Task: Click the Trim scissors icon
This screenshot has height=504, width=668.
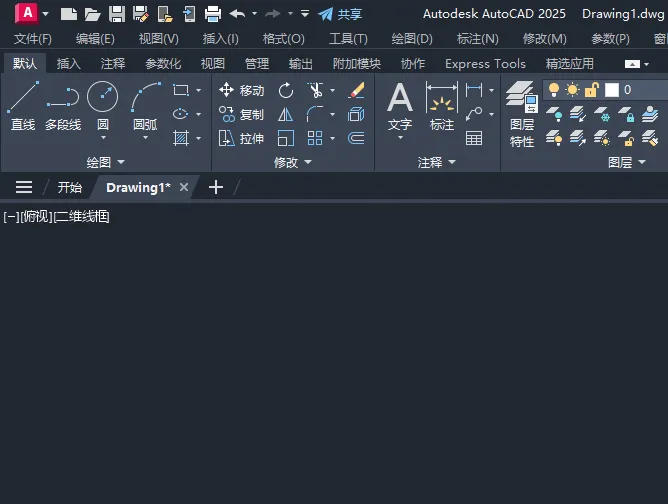Action: (x=315, y=90)
